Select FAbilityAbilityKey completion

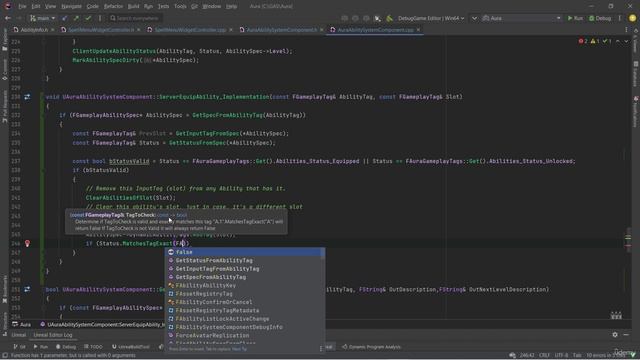(x=245, y=285)
